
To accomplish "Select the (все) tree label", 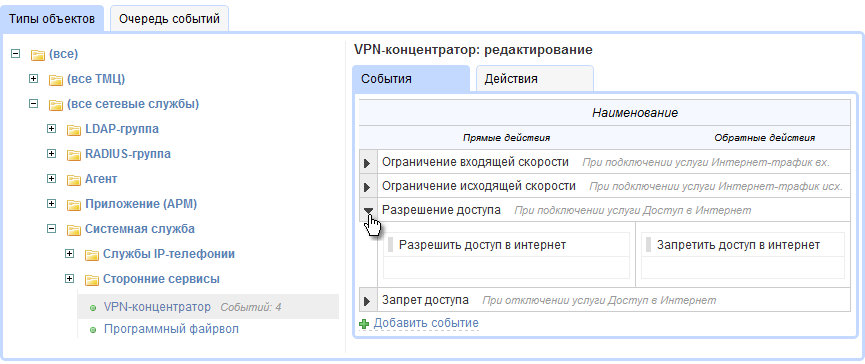I will (63, 54).
